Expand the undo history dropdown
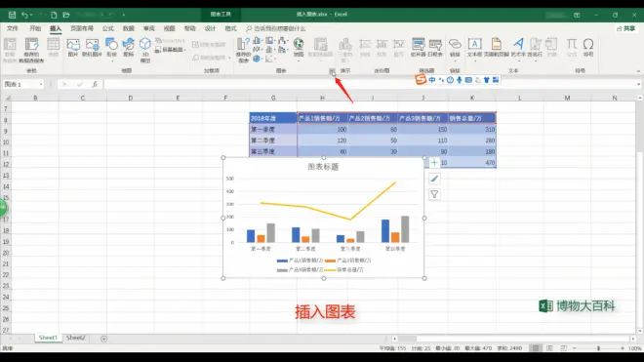This screenshot has height=362, width=644. coord(31,16)
